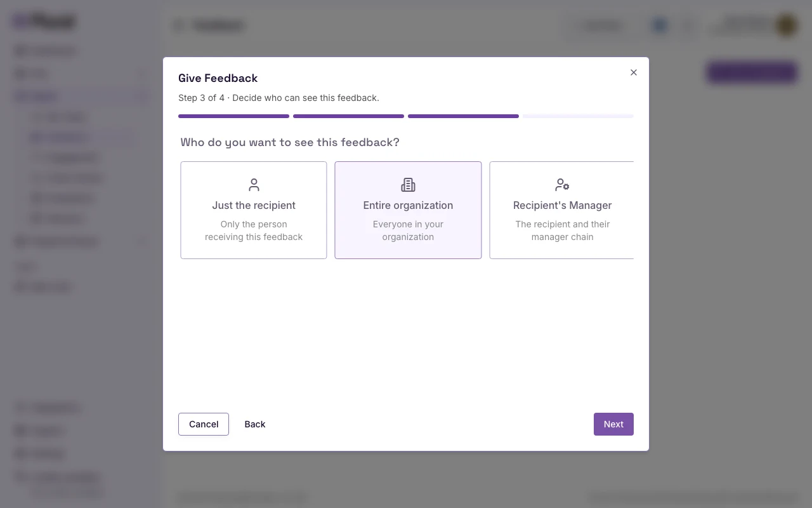812x508 pixels.
Task: Click the blurred blue icon in top bar
Action: (660, 25)
